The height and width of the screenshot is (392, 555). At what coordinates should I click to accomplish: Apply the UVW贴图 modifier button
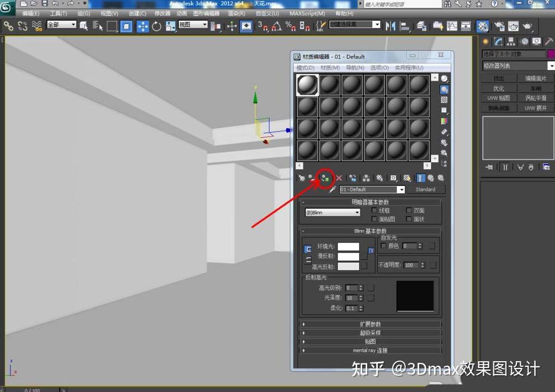(x=498, y=97)
